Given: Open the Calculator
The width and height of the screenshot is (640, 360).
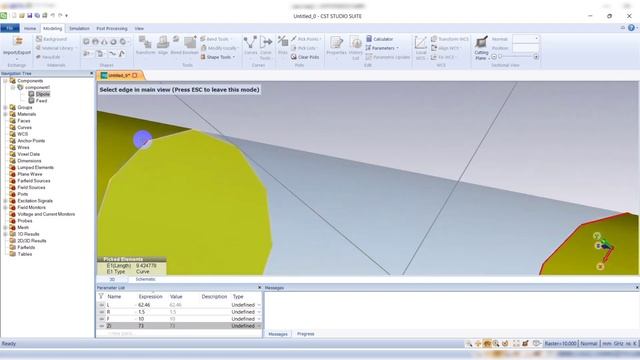Looking at the screenshot, I should (x=380, y=39).
